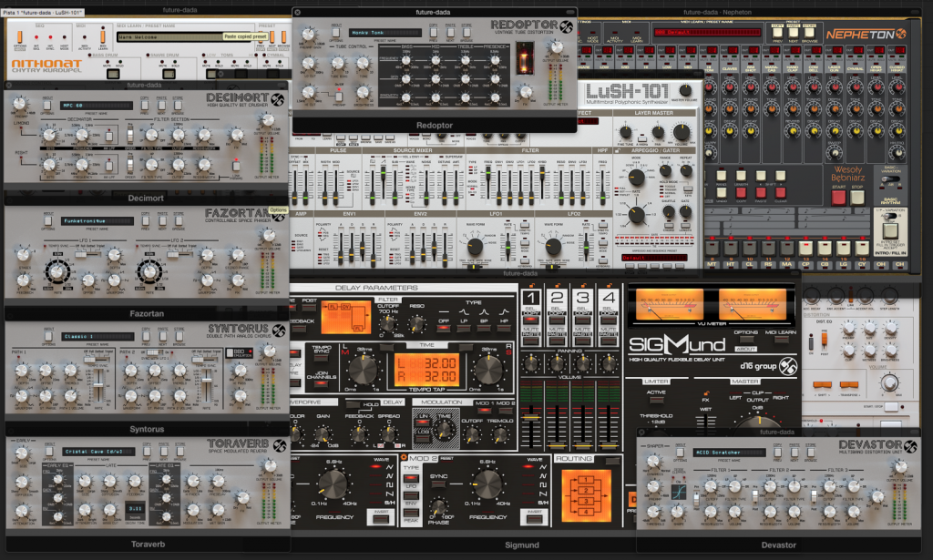Click the d16 logo in Redoptor
Screen dimensions: 933x560
coord(566,26)
